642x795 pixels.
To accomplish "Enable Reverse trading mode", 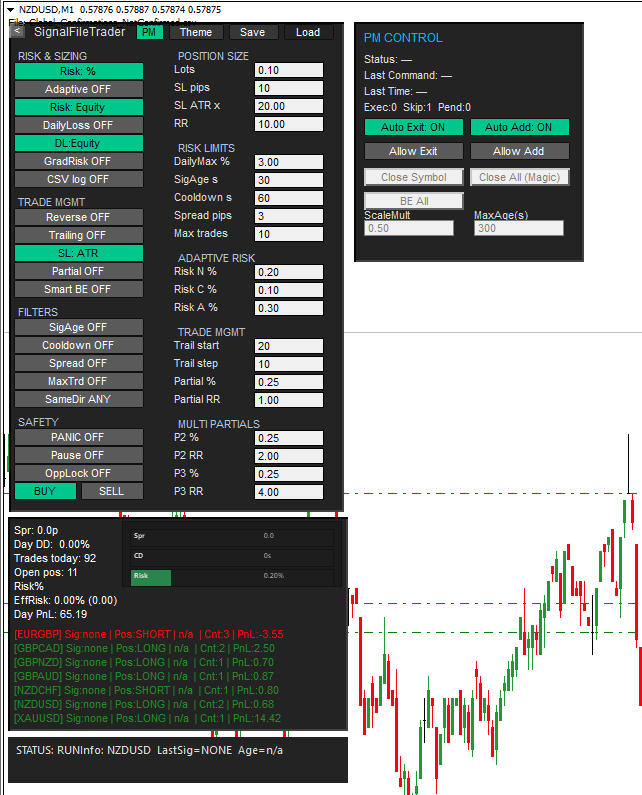I will 79,218.
